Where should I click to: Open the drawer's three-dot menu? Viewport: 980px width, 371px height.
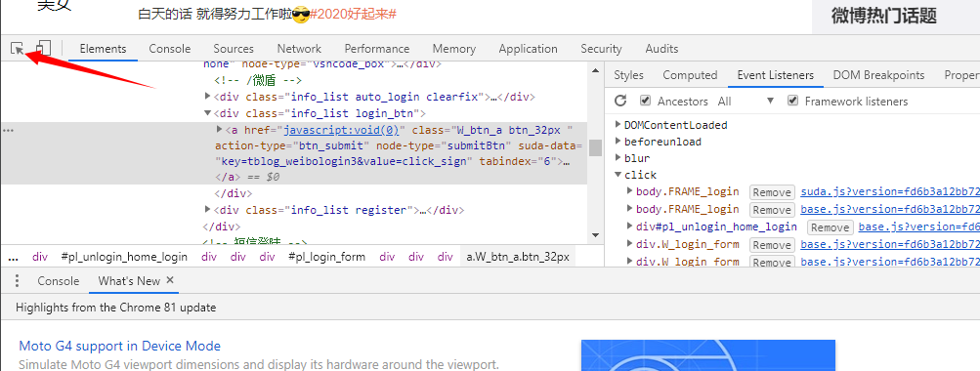[x=17, y=280]
